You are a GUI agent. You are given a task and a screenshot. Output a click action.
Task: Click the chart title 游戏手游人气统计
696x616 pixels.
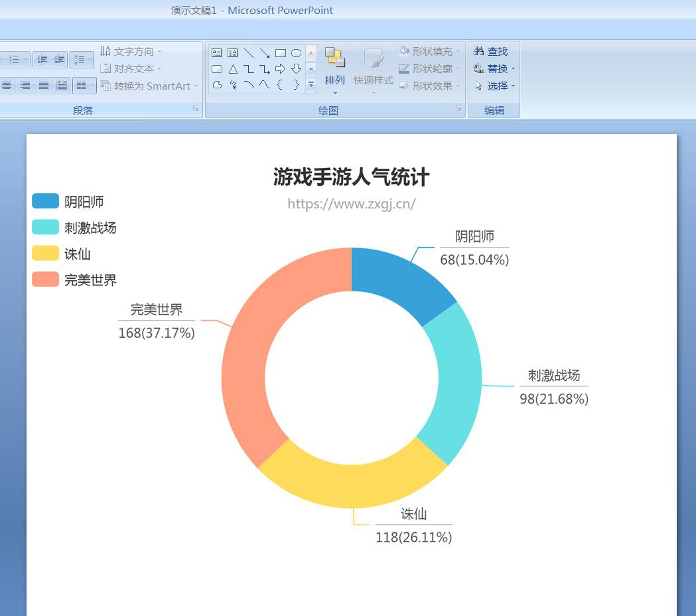pyautogui.click(x=351, y=177)
